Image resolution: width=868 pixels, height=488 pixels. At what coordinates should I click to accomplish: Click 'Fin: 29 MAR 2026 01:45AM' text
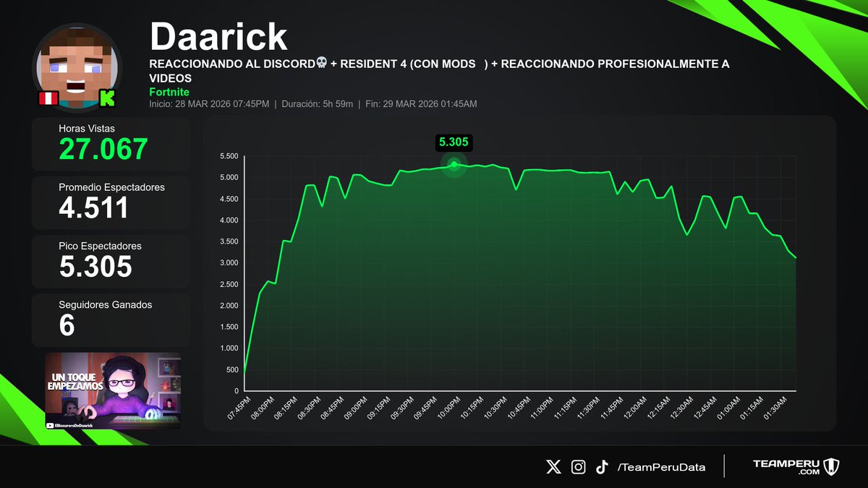(420, 104)
